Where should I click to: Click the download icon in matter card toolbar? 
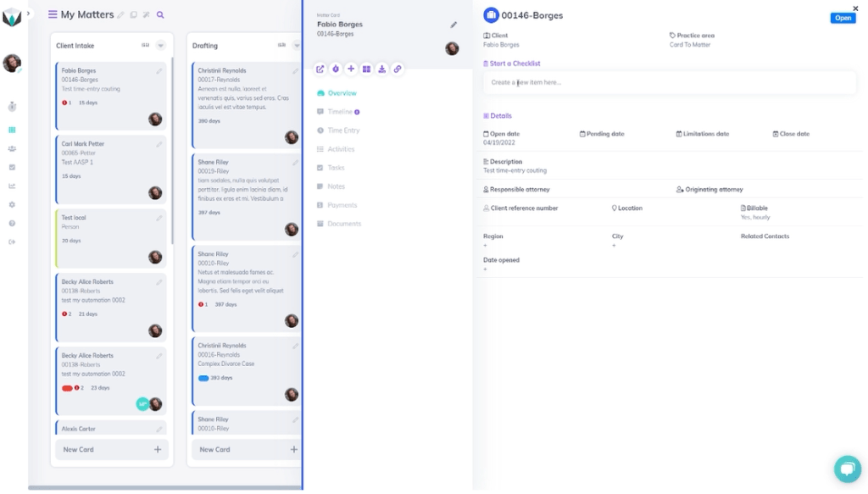coord(381,69)
